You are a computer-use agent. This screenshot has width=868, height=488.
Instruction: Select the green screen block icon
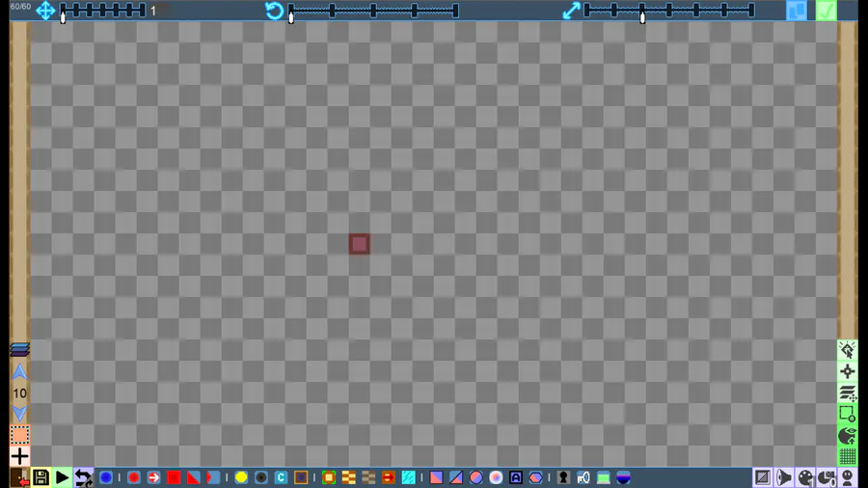604,477
